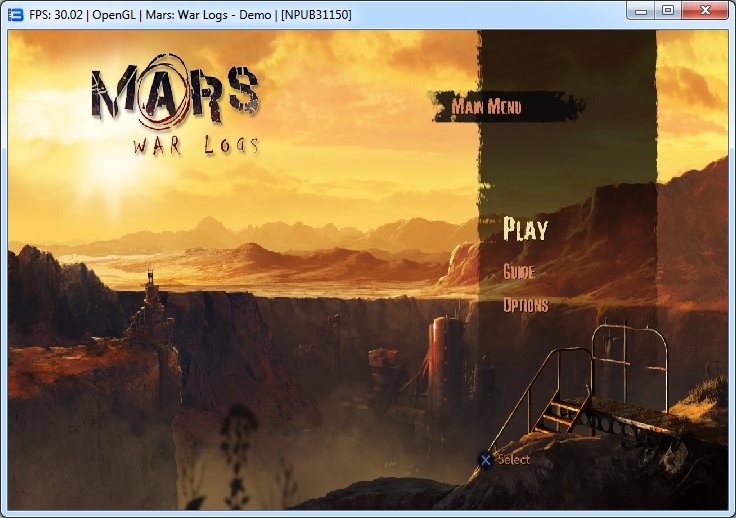The width and height of the screenshot is (736, 518).
Task: Close the emulator window
Action: tap(705, 10)
